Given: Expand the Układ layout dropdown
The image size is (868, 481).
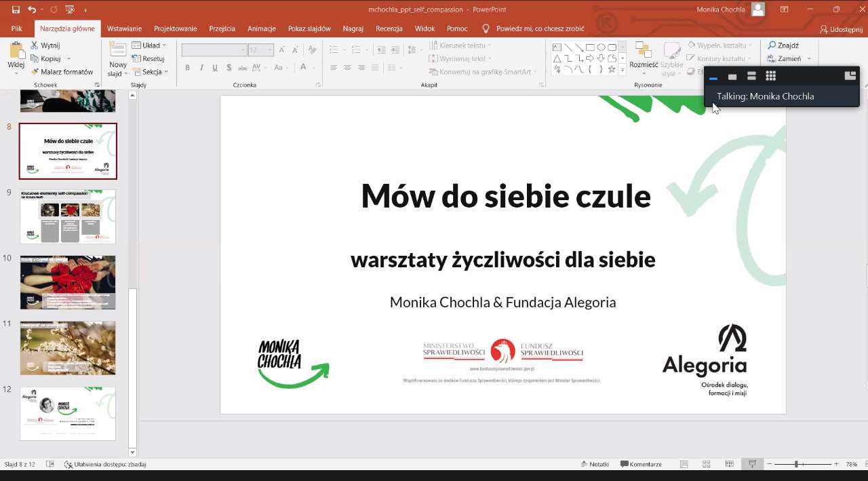Looking at the screenshot, I should [x=149, y=45].
